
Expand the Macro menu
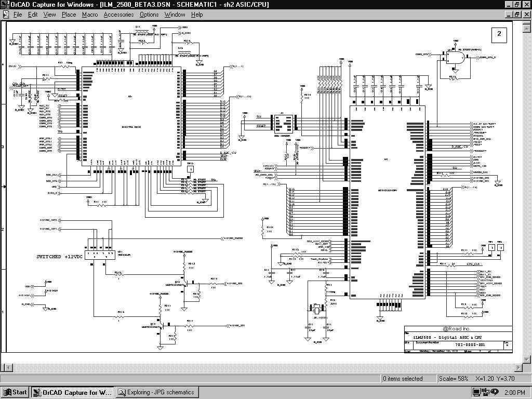click(90, 15)
